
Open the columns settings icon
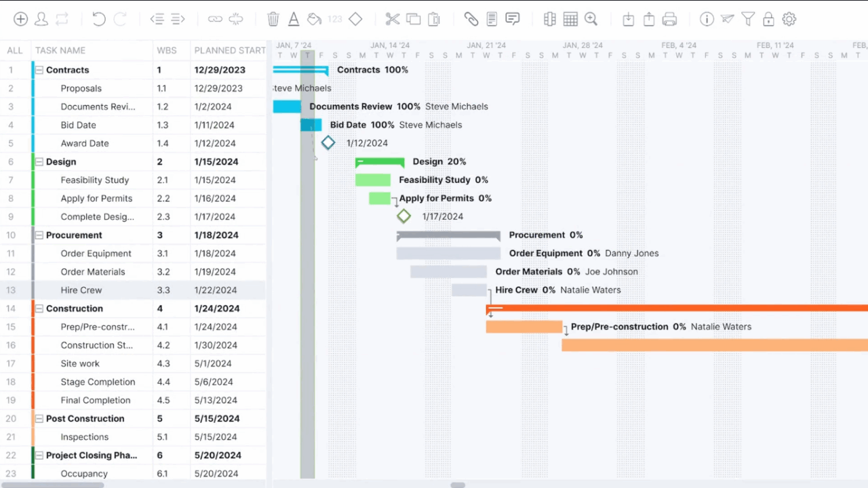[x=550, y=19]
